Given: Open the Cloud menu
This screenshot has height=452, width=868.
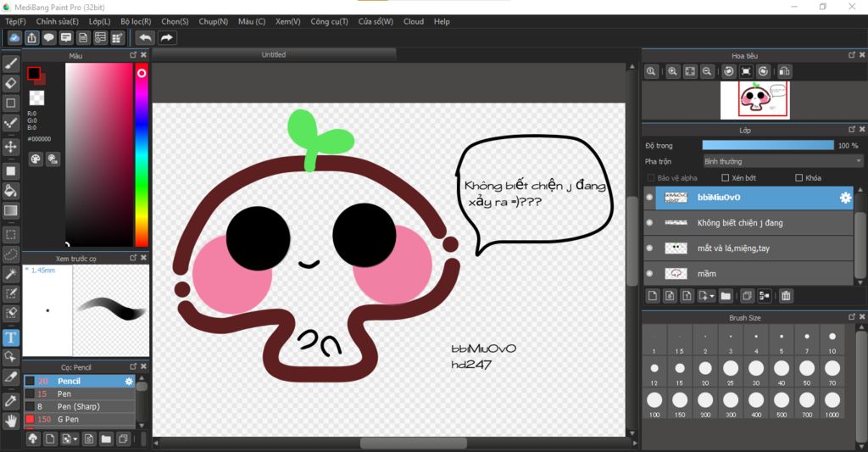Looking at the screenshot, I should coord(414,21).
